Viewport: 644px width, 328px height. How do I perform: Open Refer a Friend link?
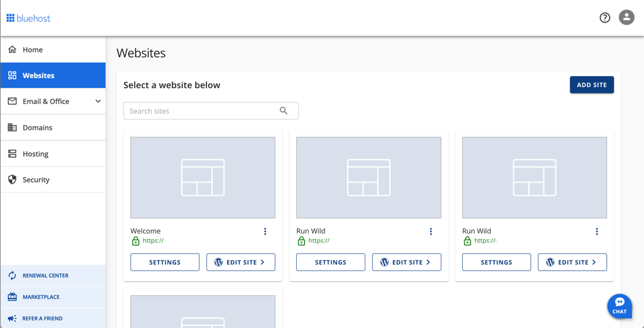pyautogui.click(x=53, y=318)
